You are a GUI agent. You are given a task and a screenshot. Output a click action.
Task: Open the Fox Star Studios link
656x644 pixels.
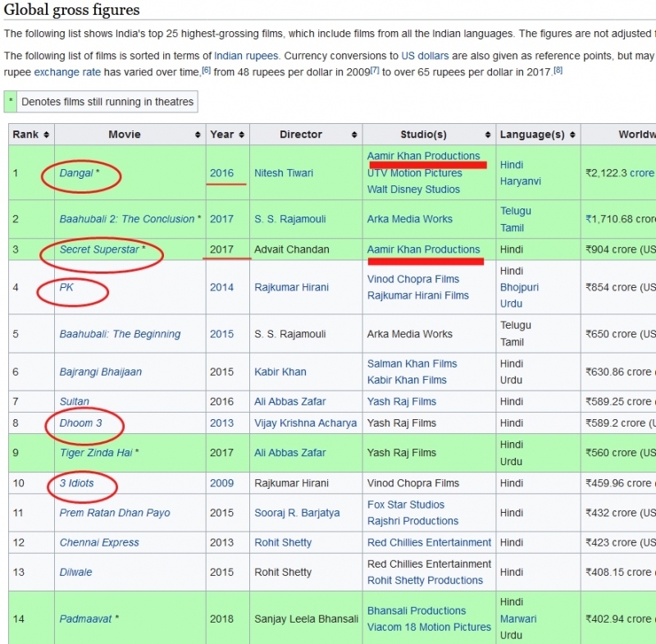coord(406,505)
